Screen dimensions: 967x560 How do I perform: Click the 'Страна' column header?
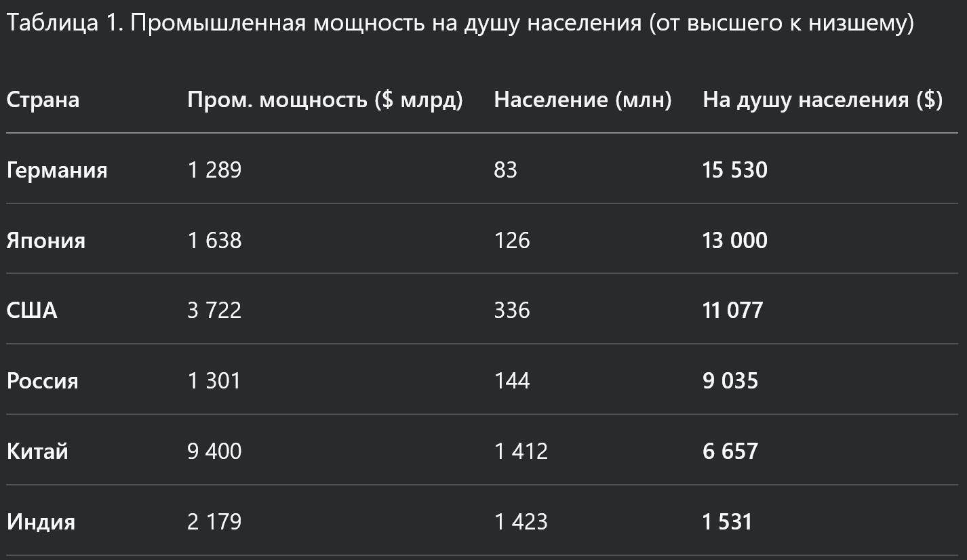click(43, 100)
